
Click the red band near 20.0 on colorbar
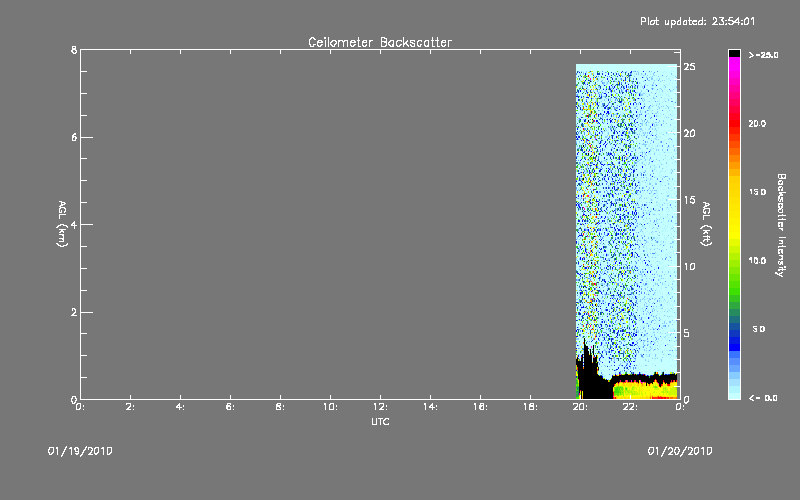(x=734, y=123)
